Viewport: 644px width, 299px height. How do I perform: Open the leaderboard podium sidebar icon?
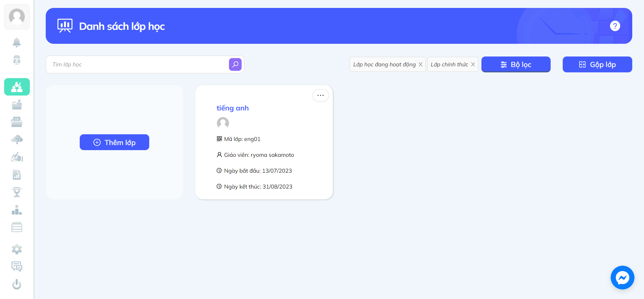(x=17, y=210)
